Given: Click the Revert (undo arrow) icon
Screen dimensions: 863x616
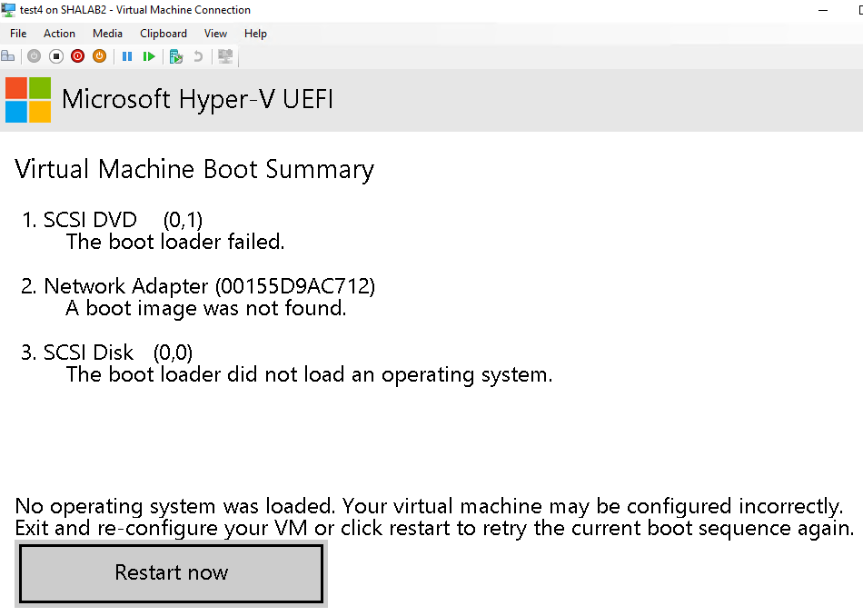Looking at the screenshot, I should tap(198, 56).
